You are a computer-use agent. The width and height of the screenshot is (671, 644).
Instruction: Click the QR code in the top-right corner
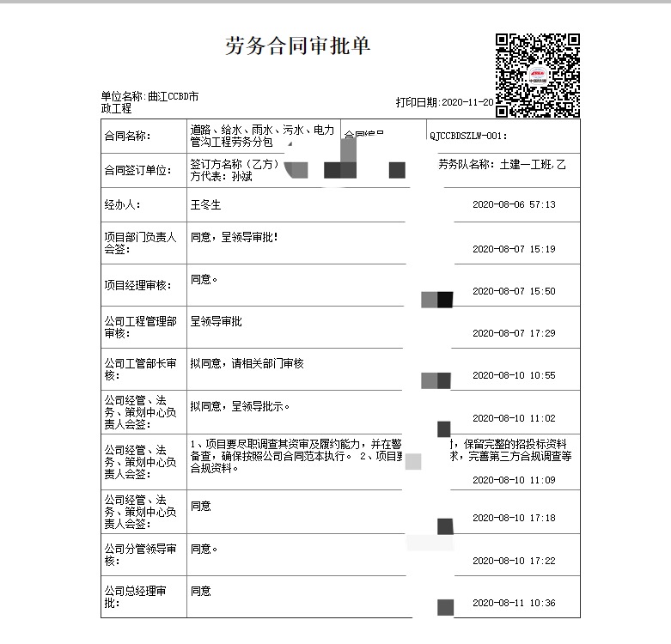[x=537, y=75]
